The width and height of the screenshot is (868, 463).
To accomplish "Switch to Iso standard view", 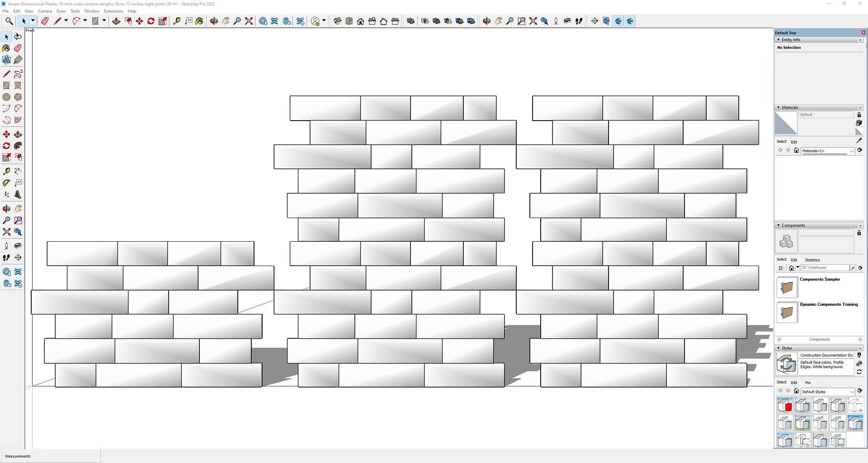I will tap(337, 21).
